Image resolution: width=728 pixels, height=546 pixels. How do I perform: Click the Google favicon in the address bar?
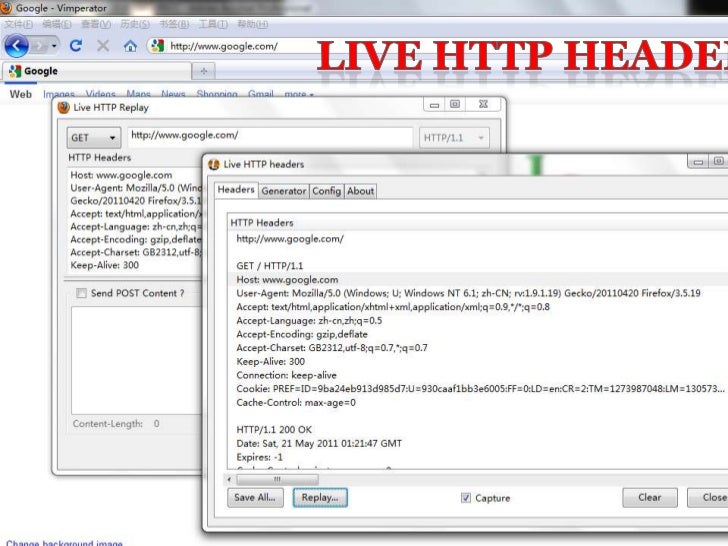(158, 46)
